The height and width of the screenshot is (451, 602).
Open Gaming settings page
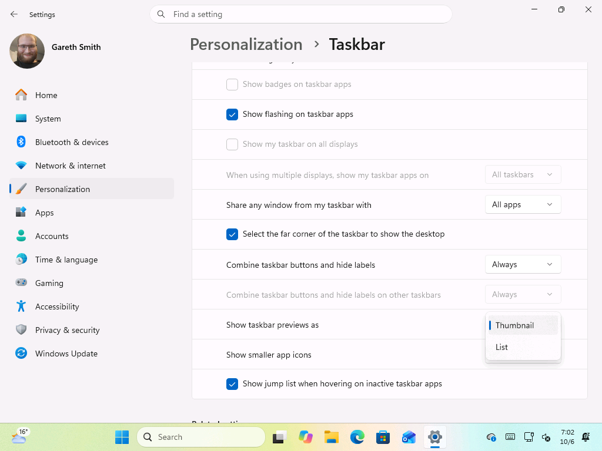[92, 283]
